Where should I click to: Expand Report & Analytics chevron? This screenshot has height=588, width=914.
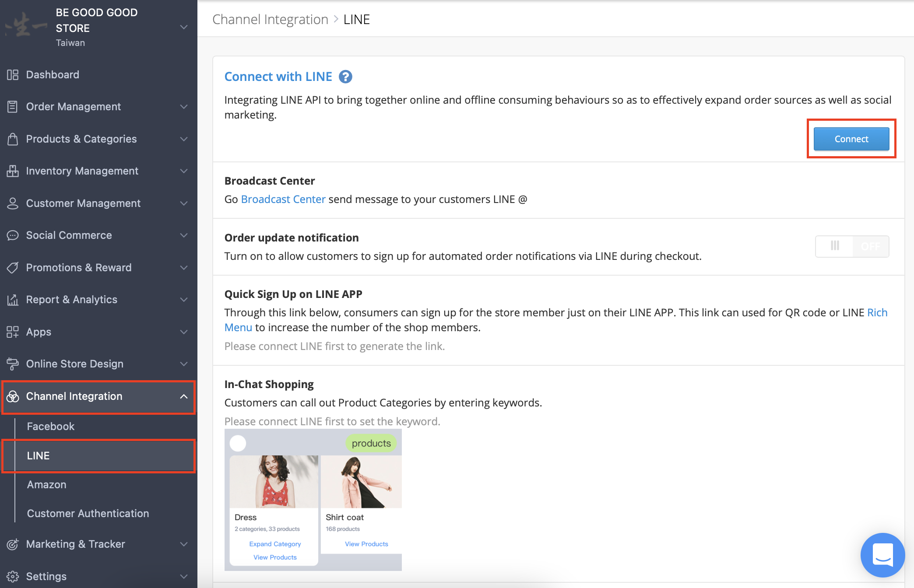point(184,300)
